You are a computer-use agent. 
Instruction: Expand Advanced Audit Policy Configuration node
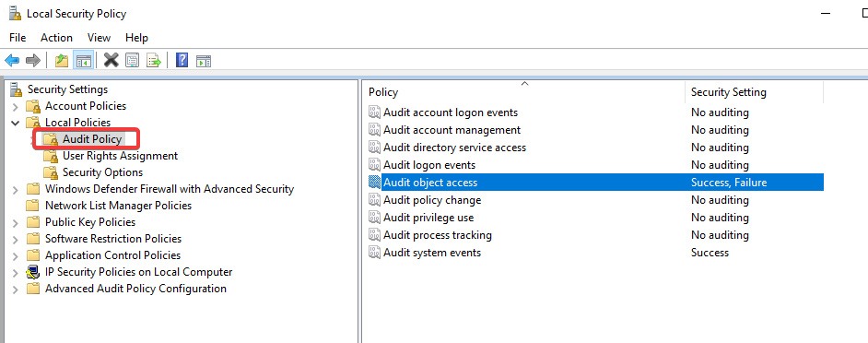click(x=16, y=290)
